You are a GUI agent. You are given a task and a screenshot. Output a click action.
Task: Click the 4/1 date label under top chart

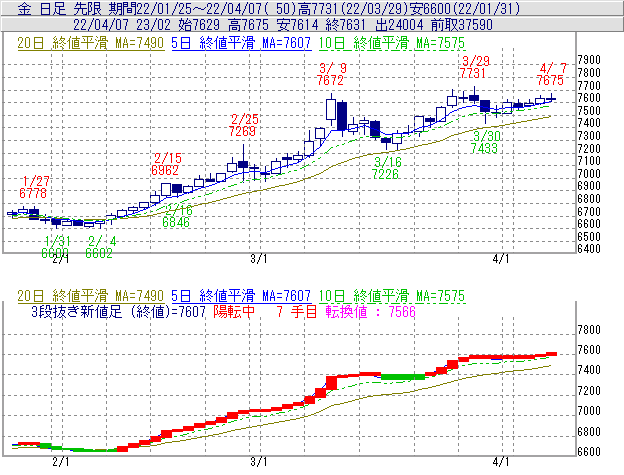click(501, 259)
